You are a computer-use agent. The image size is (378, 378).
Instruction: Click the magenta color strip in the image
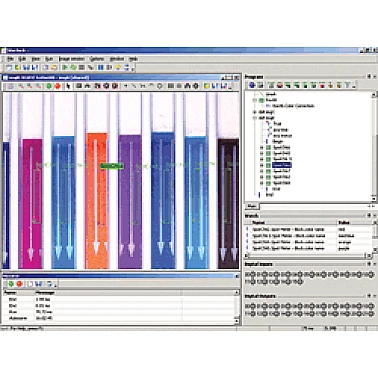point(32,204)
